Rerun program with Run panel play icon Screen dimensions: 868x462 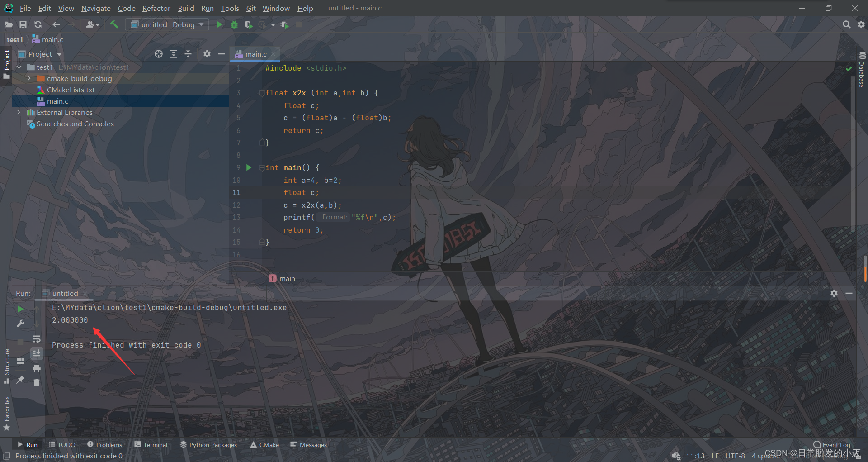pyautogui.click(x=20, y=309)
